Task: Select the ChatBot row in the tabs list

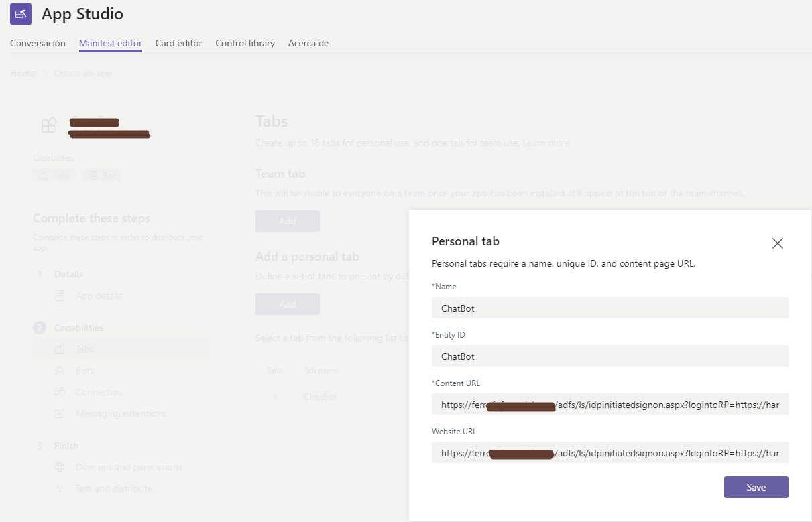Action: pos(318,396)
